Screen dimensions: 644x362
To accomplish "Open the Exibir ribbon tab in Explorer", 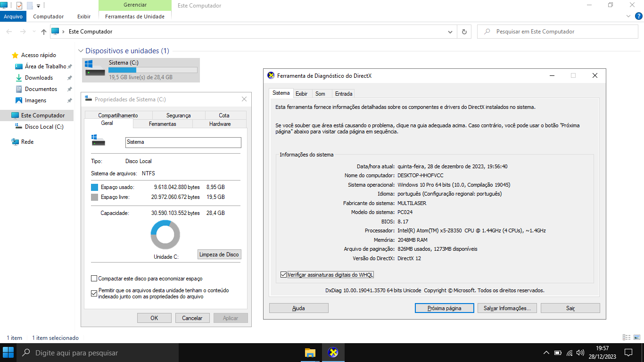I will coord(84,16).
